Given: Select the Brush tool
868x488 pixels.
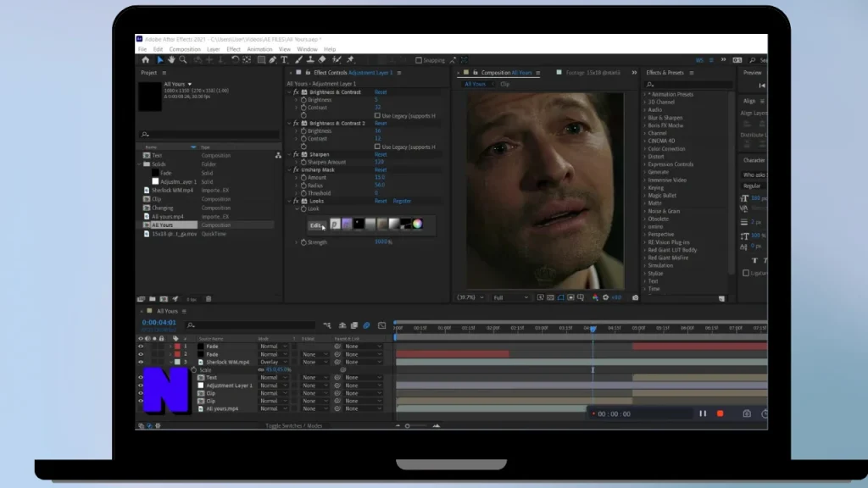Looking at the screenshot, I should (299, 60).
